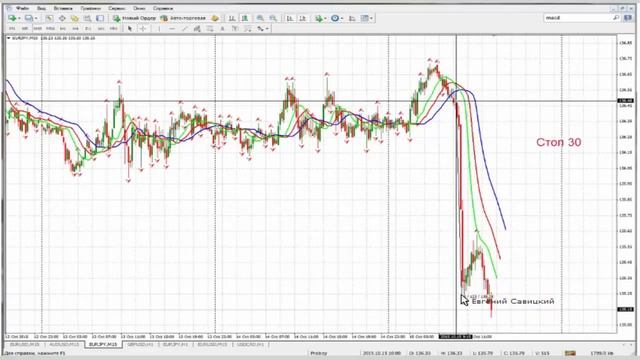The height and width of the screenshot is (360, 640).
Task: Click the connection status bars indicator
Action: click(x=570, y=353)
